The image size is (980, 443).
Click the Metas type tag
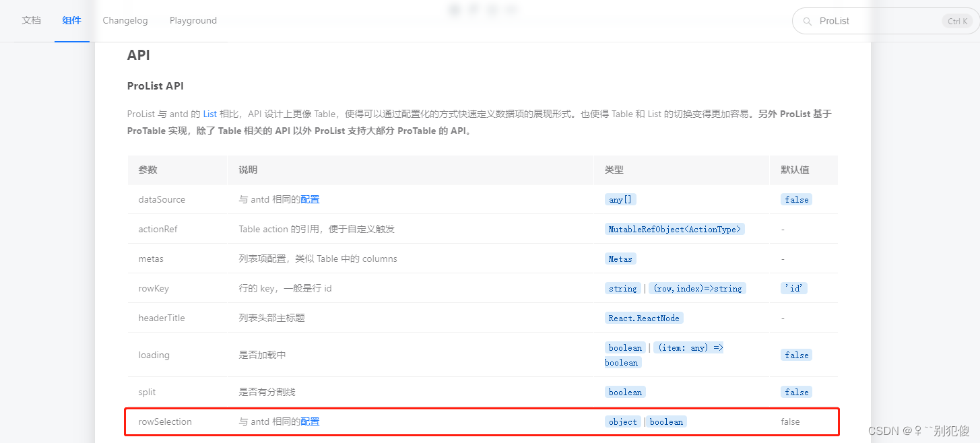pos(620,259)
